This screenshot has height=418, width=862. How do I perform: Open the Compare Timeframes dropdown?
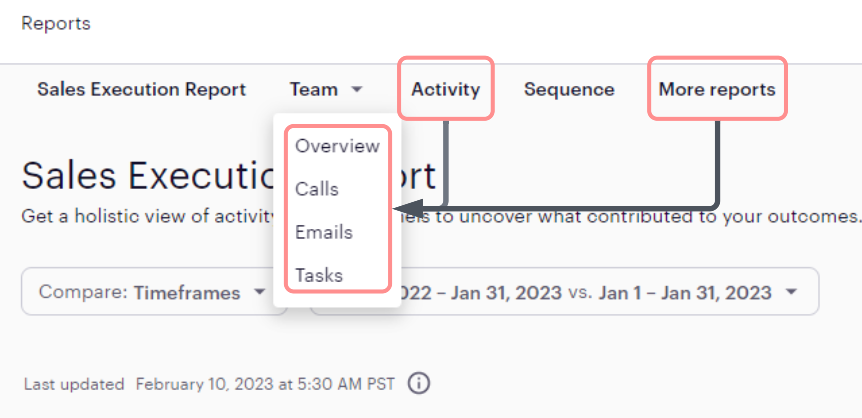(x=154, y=292)
